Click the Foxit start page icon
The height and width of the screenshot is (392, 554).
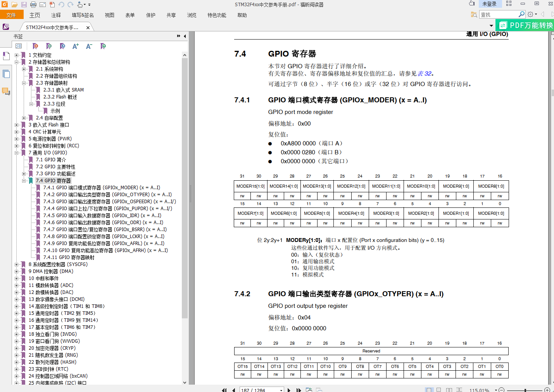tap(6, 27)
